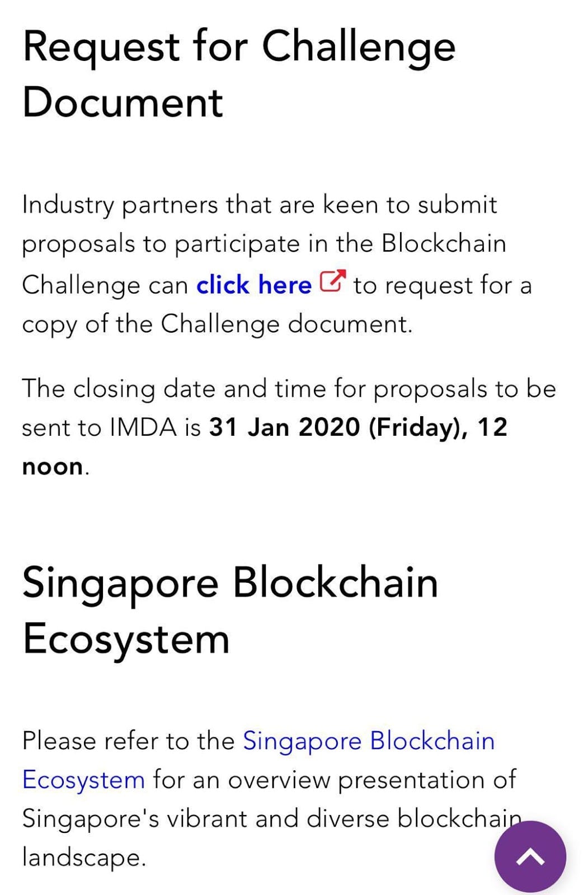Follow the bold "click here" link
The height and width of the screenshot is (895, 588).
coord(253,285)
